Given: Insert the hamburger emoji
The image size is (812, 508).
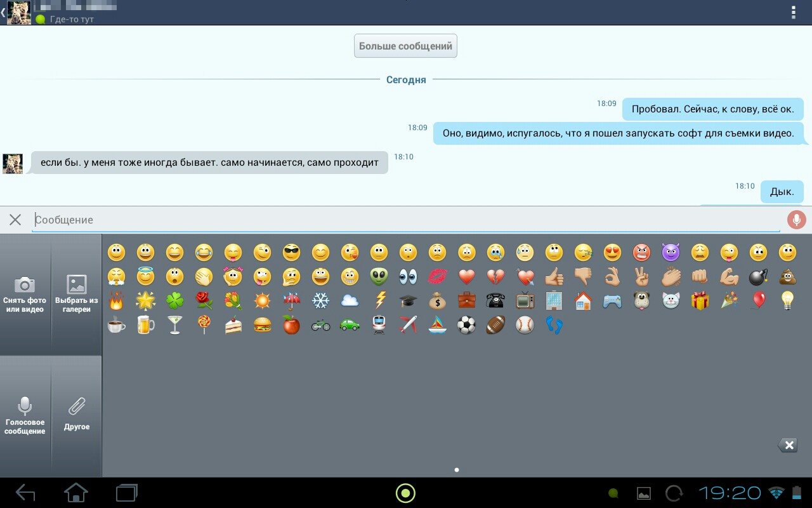Looking at the screenshot, I should point(262,325).
